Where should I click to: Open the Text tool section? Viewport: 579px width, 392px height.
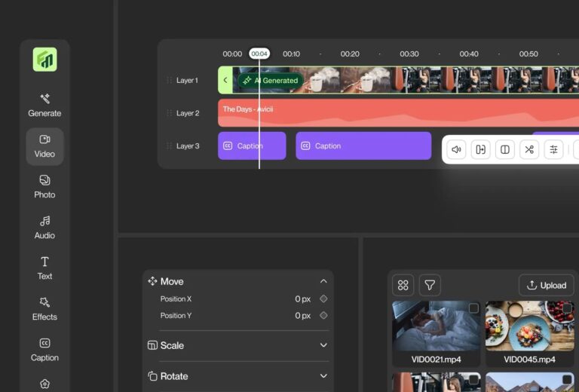click(44, 268)
